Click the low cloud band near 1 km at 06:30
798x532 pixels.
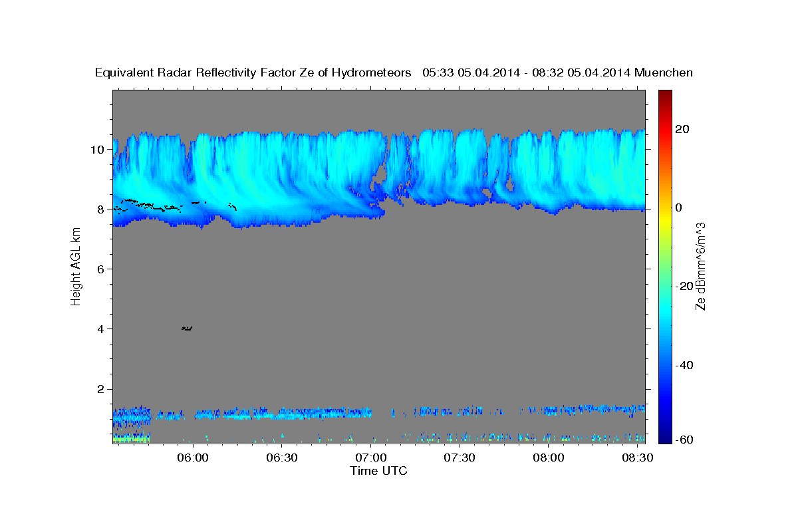tap(281, 413)
